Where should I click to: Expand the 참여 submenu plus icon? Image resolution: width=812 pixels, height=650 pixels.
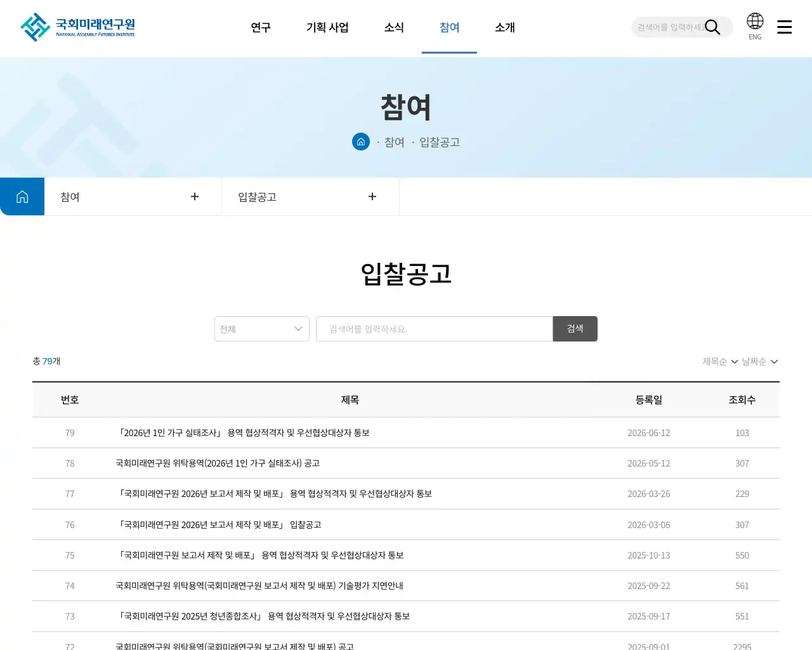(x=195, y=197)
